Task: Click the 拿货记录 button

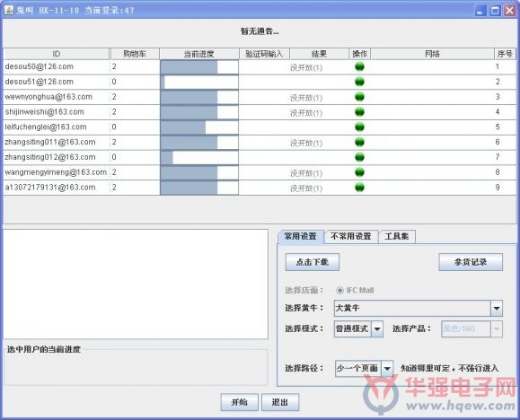Action: [471, 262]
